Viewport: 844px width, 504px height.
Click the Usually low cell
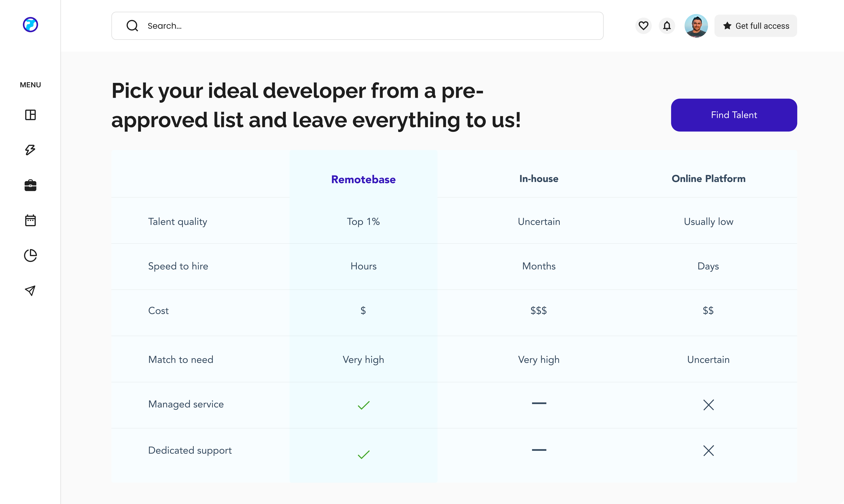pos(708,222)
